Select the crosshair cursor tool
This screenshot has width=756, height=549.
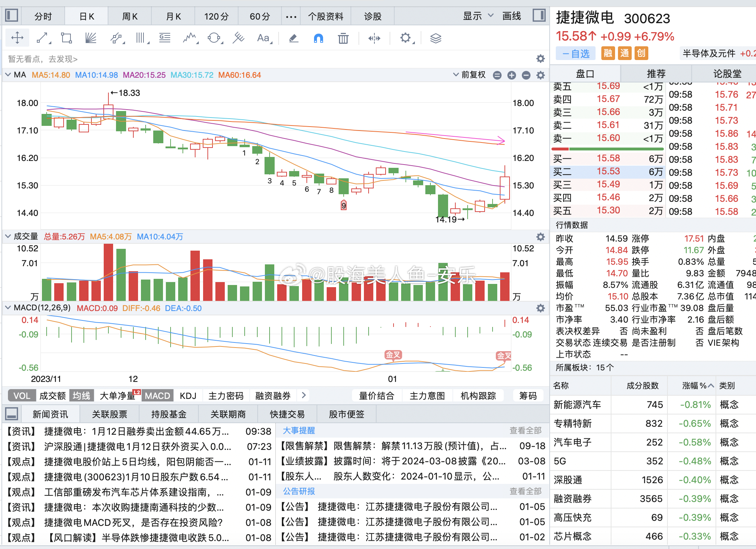point(17,38)
